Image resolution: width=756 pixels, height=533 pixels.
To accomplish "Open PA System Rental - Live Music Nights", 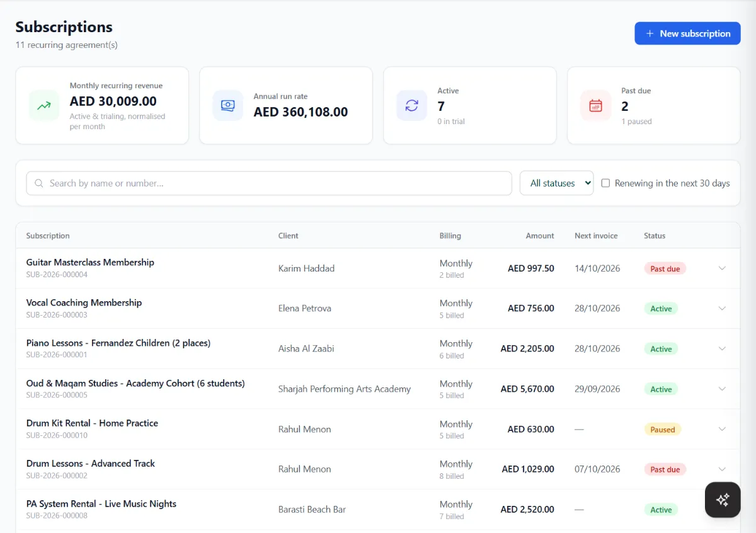I will (x=101, y=503).
